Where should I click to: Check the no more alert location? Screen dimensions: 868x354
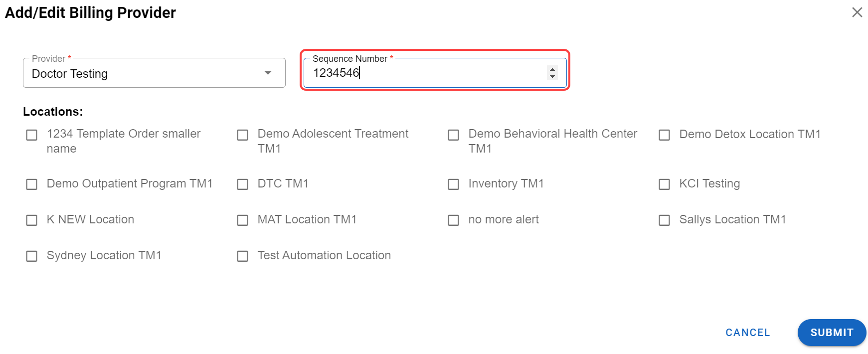454,220
